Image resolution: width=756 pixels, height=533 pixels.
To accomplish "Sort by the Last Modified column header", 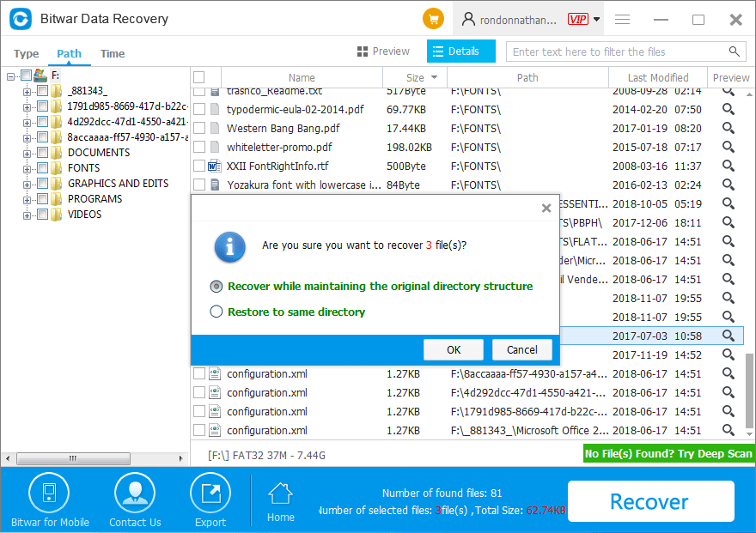I will (x=658, y=77).
